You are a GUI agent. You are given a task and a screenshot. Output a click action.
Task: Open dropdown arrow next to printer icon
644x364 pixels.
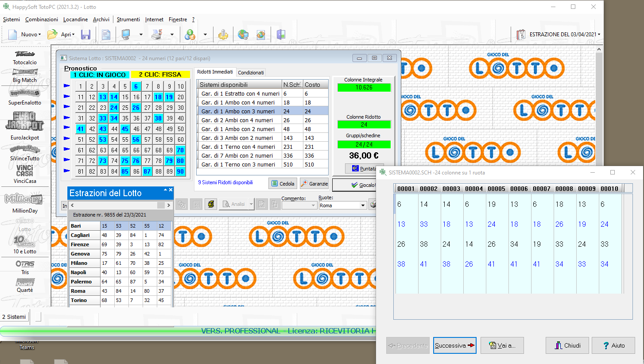click(172, 35)
